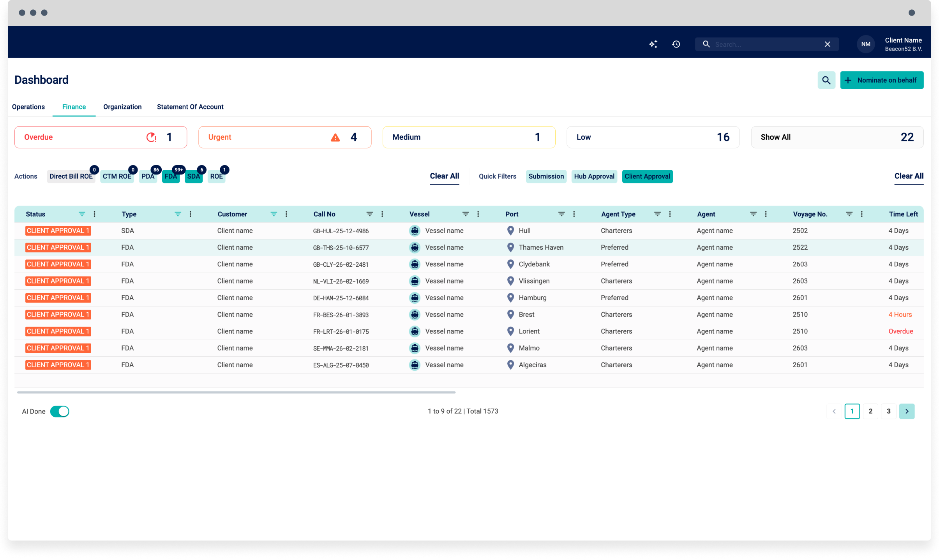The height and width of the screenshot is (560, 939).
Task: Switch to the Operations tab
Action: (28, 107)
